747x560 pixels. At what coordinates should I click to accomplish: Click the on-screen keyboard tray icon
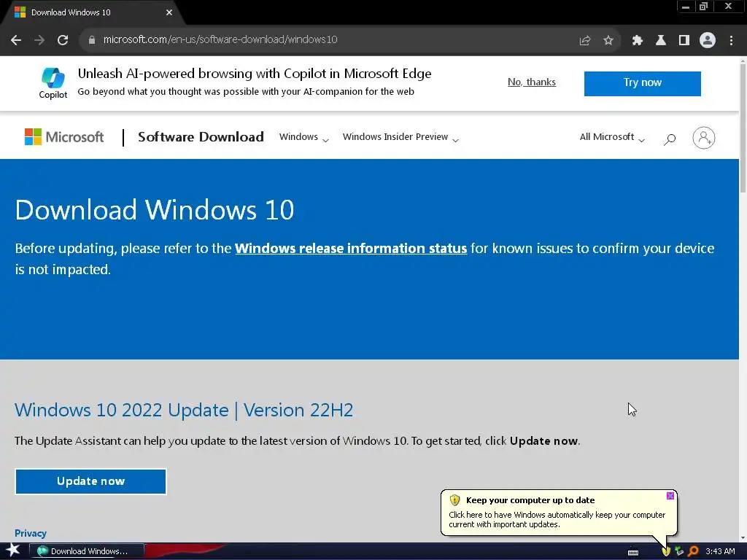633,553
